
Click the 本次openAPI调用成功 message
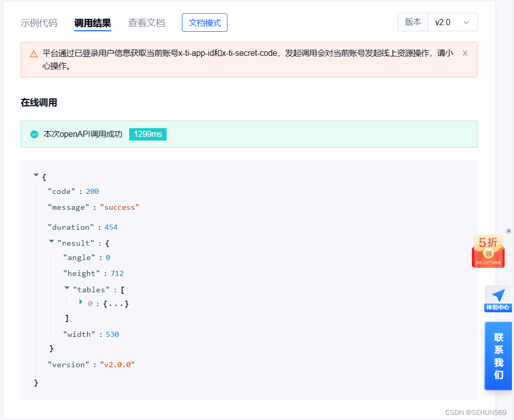tap(83, 134)
